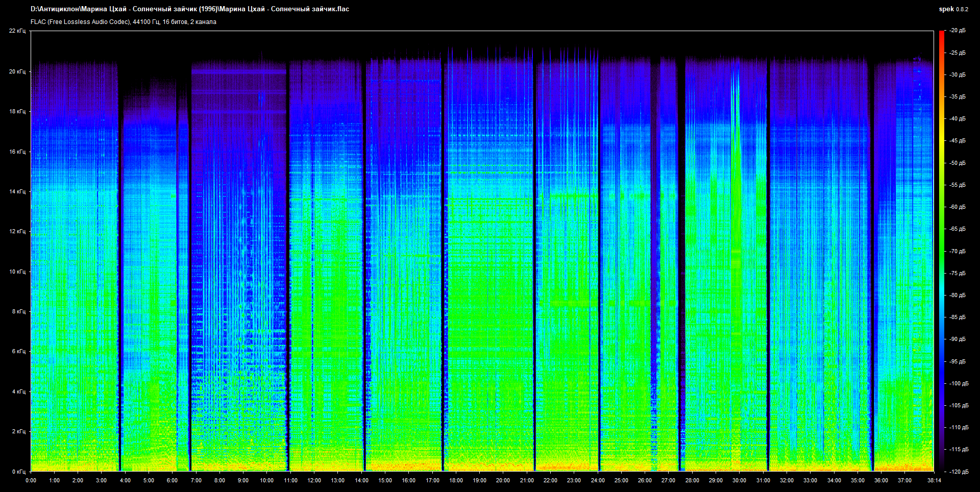The width and height of the screenshot is (980, 492).
Task: Click the 0 кГц frequency label
Action: [x=18, y=472]
